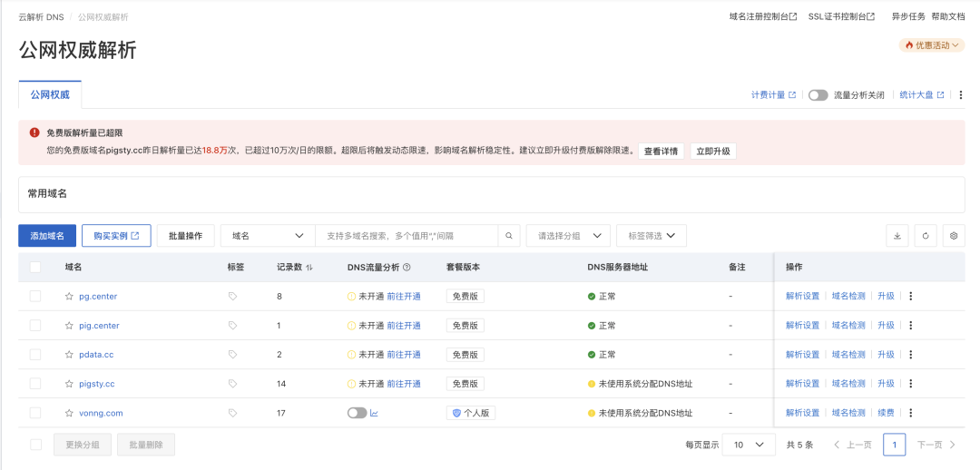This screenshot has width=980, height=470.
Task: Click tag icon in pdata.cc row
Action: 232,355
